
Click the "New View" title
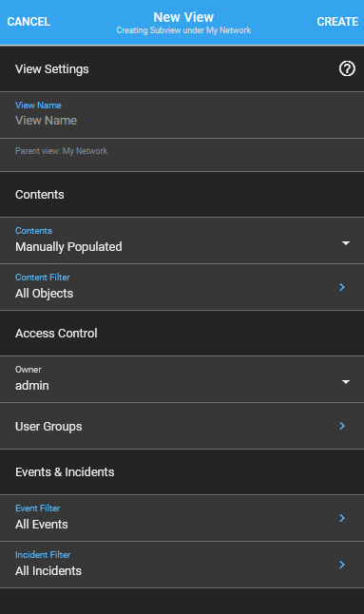point(183,17)
